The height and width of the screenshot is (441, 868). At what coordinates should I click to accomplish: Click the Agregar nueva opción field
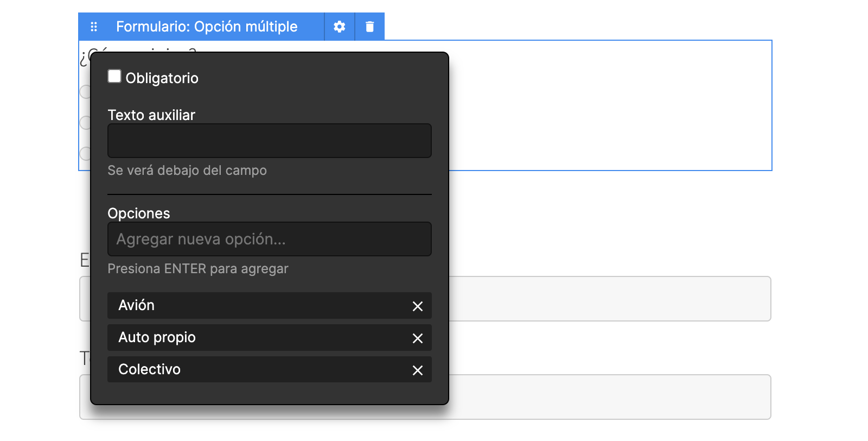click(270, 239)
